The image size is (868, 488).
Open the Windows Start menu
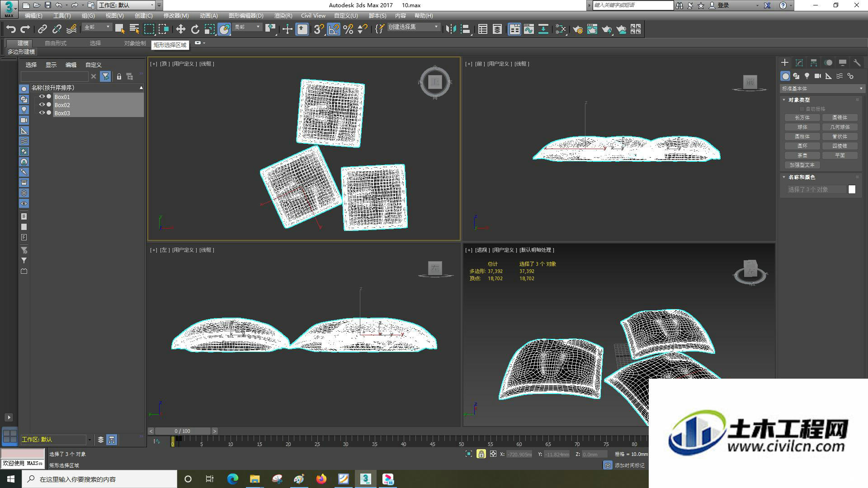(x=11, y=479)
